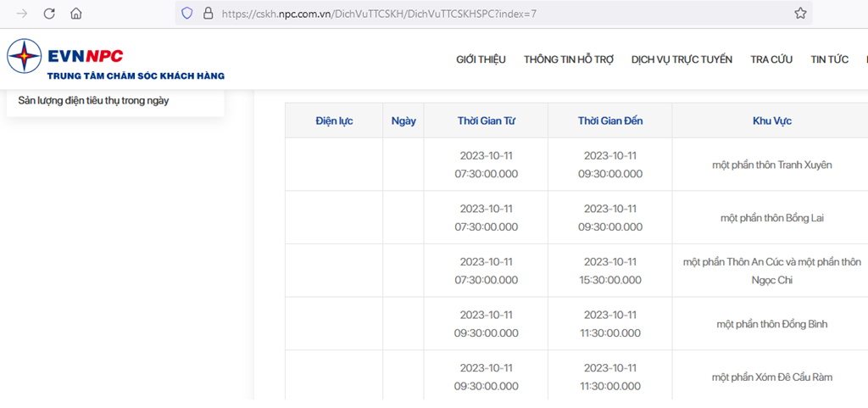Go to the browser home page icon
The width and height of the screenshot is (868, 408).
[75, 14]
